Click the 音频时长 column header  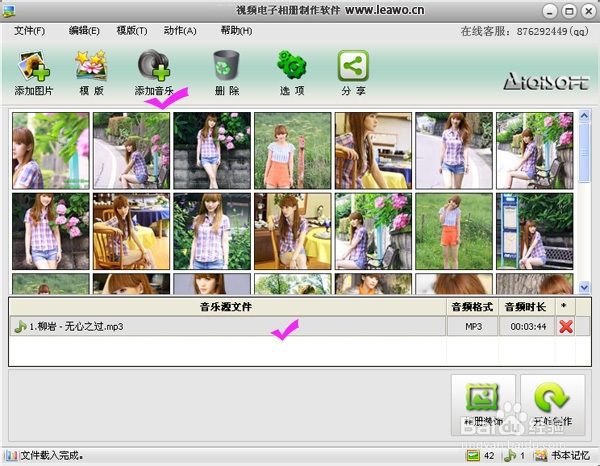point(526,307)
